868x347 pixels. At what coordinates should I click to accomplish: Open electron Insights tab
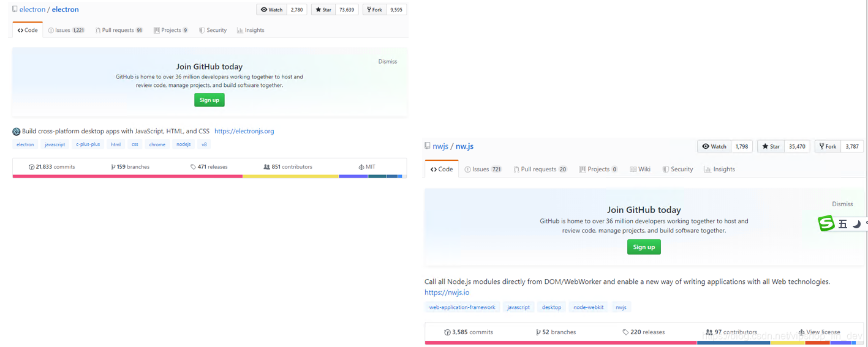pos(251,30)
